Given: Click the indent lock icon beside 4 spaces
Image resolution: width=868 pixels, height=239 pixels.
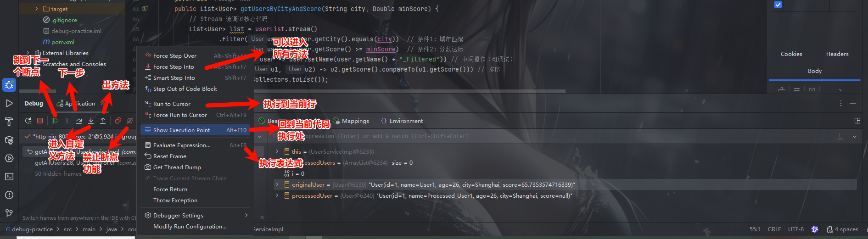Looking at the screenshot, I should pos(829,229).
